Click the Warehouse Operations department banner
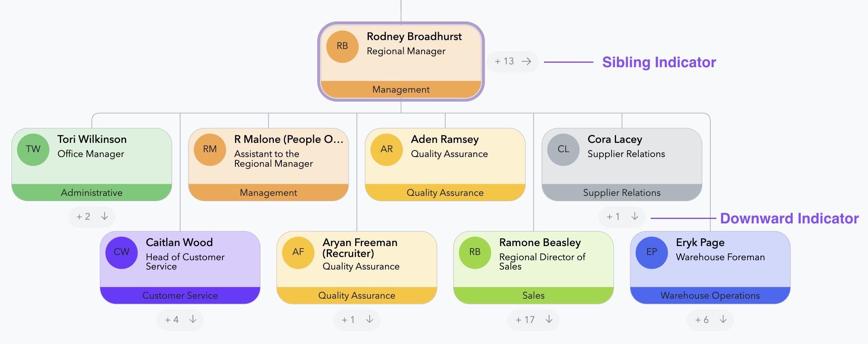The height and width of the screenshot is (344, 868). pos(710,295)
